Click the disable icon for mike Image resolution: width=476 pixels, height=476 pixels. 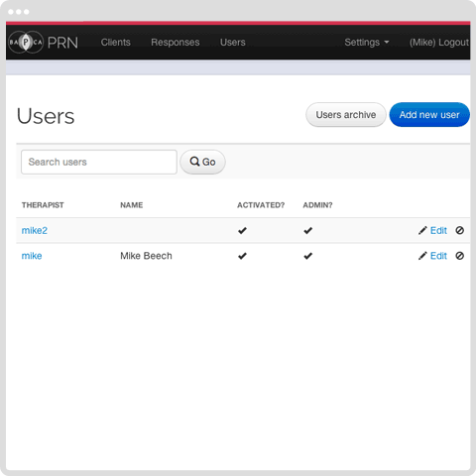459,256
